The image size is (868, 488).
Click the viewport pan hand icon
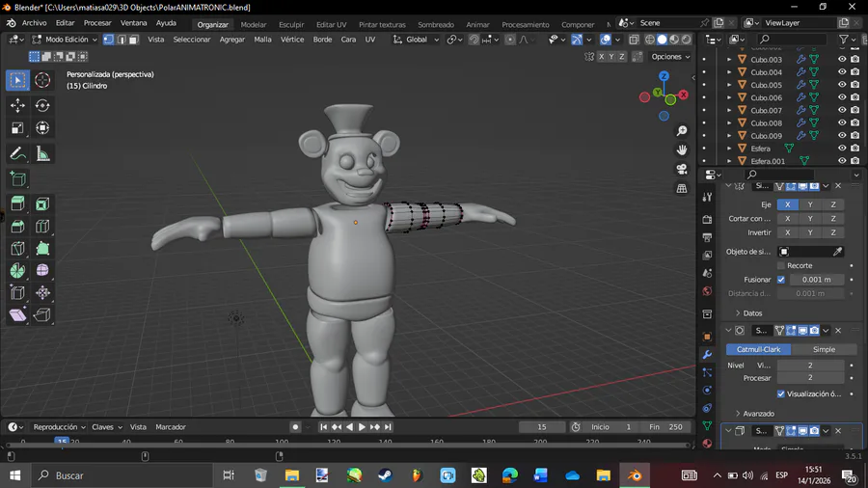[x=682, y=149]
